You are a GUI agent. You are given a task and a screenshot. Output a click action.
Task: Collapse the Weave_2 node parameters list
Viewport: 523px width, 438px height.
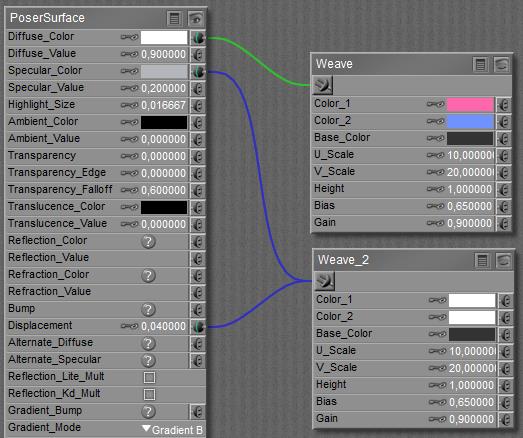(482, 261)
